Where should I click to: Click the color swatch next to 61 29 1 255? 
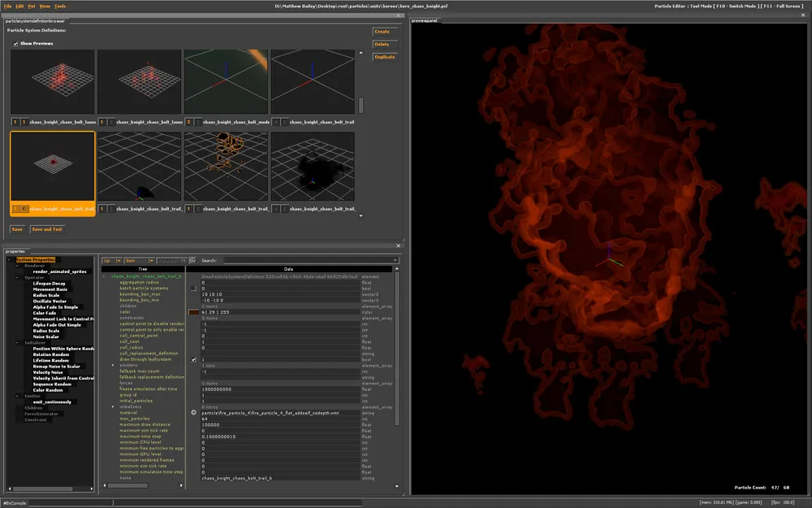pos(193,312)
